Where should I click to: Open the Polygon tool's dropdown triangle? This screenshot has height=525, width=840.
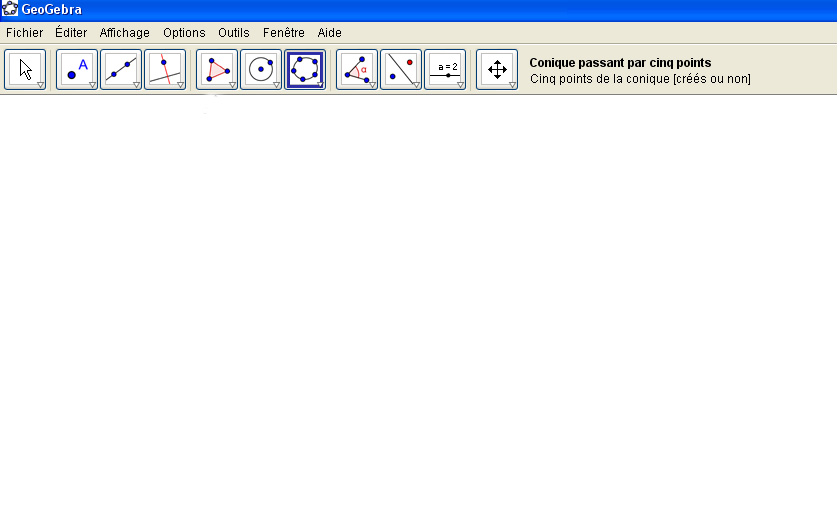point(232,86)
